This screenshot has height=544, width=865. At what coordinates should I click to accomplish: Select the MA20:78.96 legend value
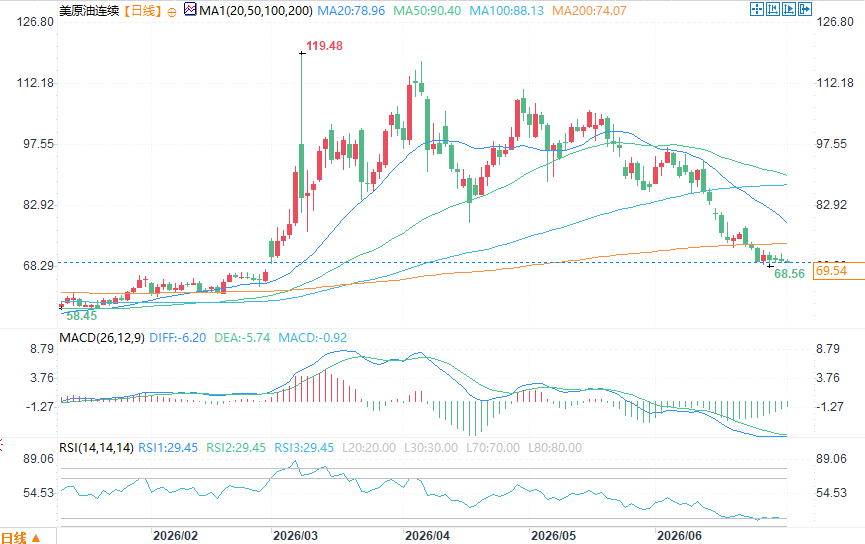[x=351, y=10]
